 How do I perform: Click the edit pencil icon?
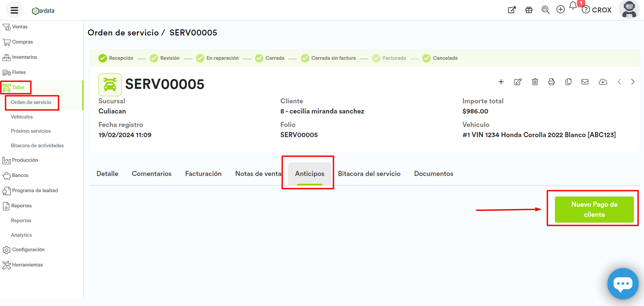tap(518, 82)
